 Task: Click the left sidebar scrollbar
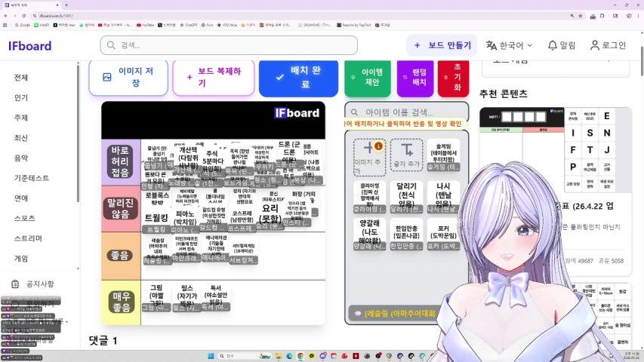pos(78,133)
